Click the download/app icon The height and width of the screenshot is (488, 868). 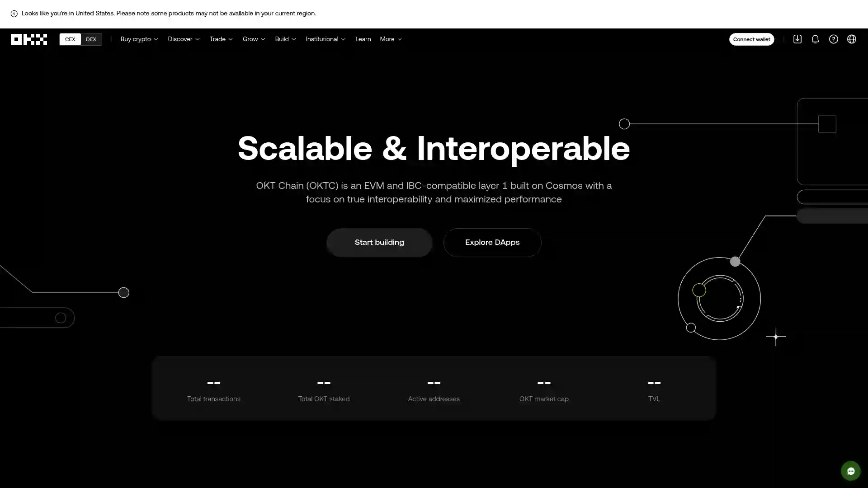pyautogui.click(x=797, y=39)
